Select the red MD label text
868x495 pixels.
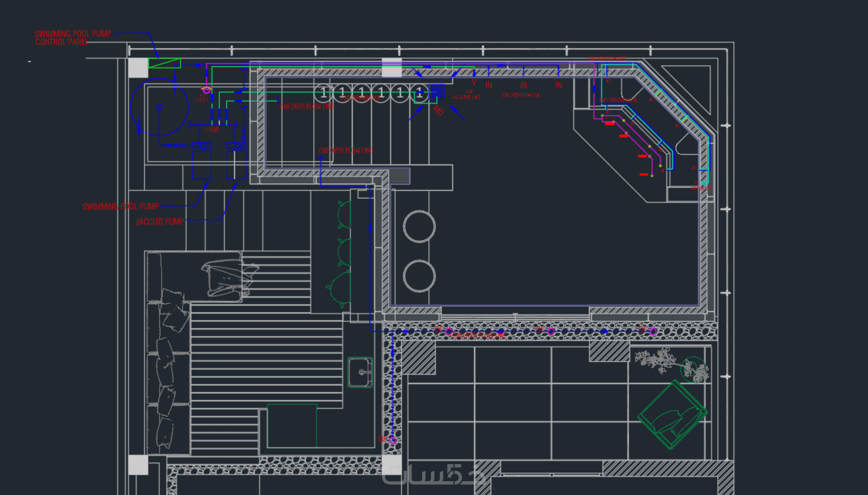438,110
